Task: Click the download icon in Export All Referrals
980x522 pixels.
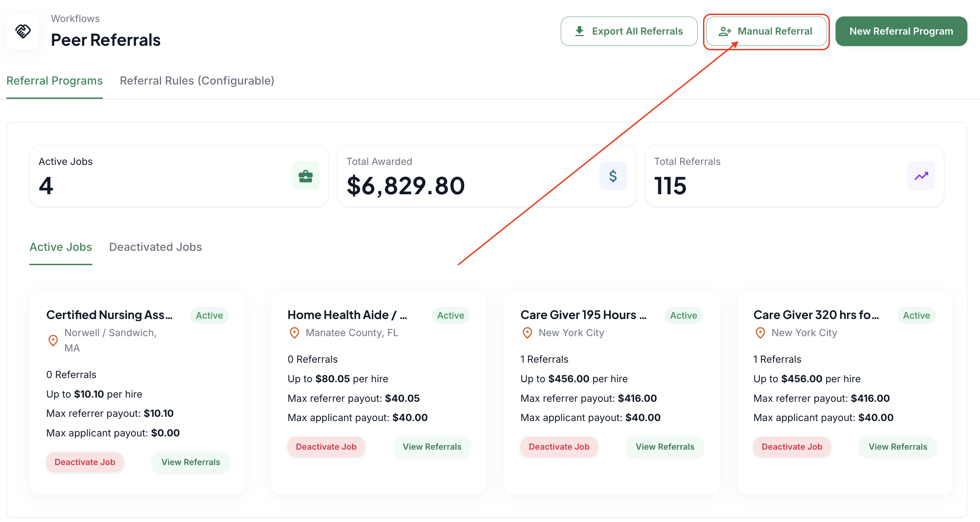Action: point(580,31)
